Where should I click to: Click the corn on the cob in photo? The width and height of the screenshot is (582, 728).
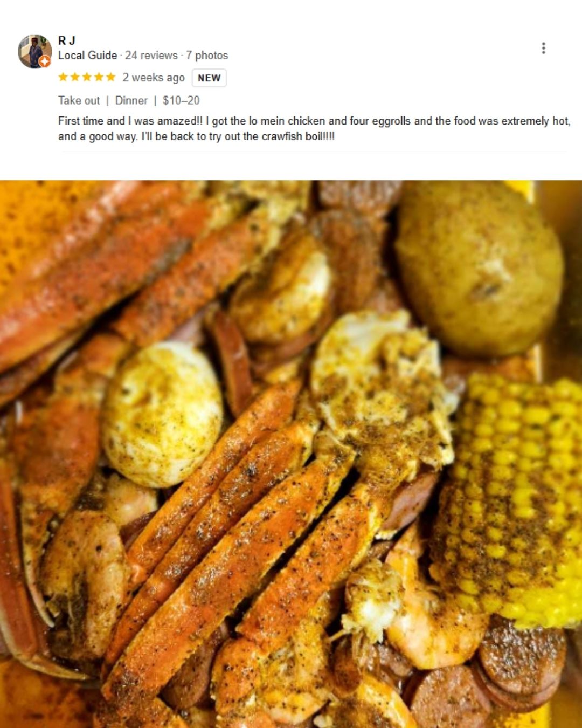pos(509,502)
